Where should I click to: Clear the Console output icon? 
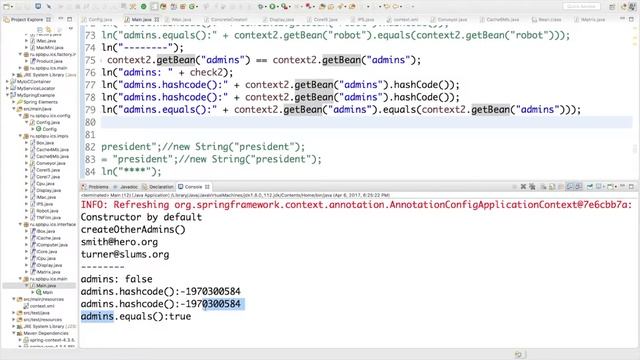(x=544, y=187)
